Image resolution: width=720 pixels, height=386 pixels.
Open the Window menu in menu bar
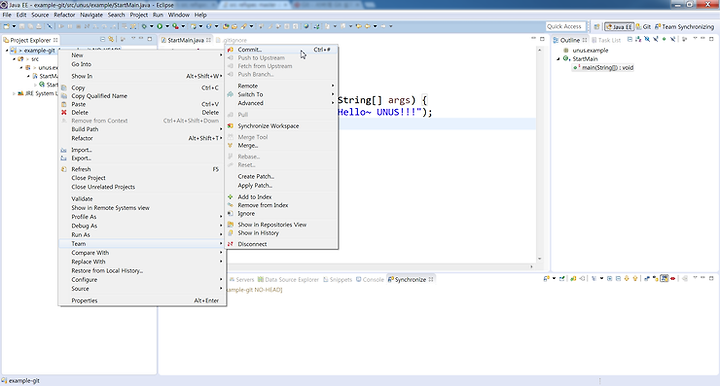point(179,15)
